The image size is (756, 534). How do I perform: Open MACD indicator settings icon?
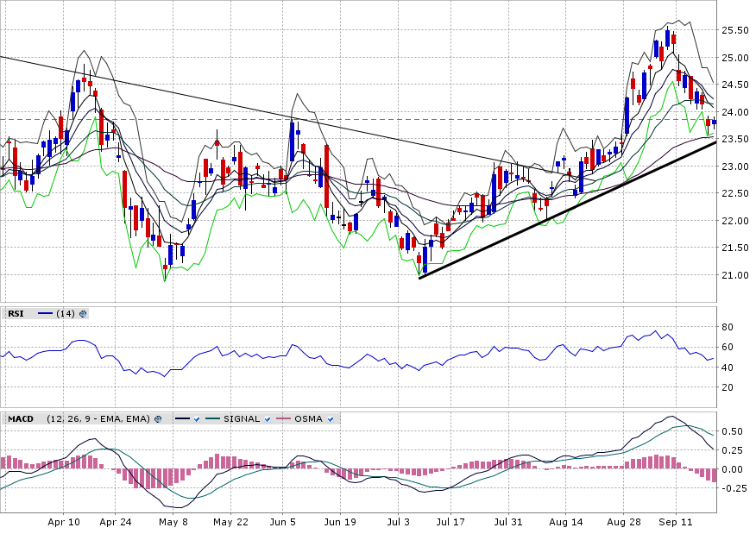(158, 419)
